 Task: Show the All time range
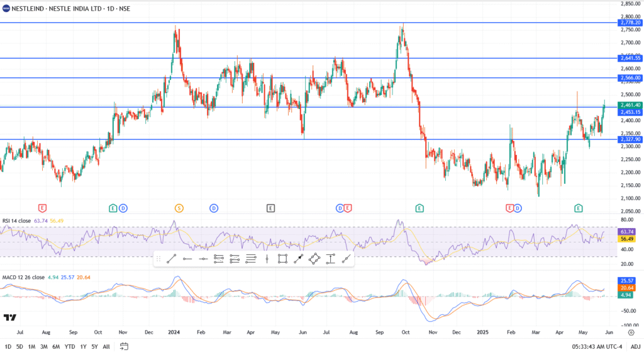click(x=106, y=347)
